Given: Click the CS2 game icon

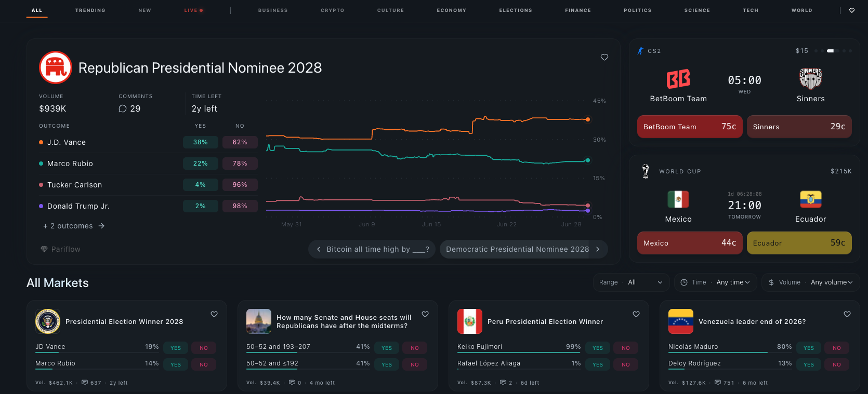Looking at the screenshot, I should coord(640,51).
